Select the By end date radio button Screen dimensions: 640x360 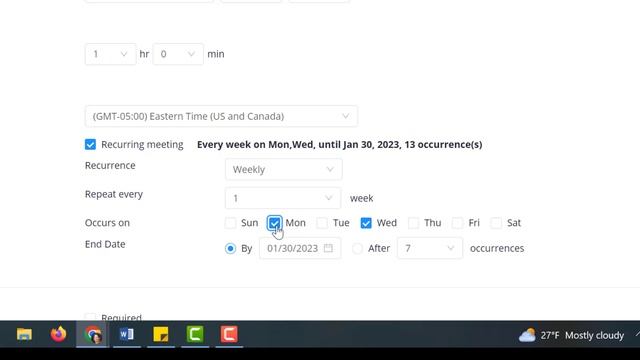pyautogui.click(x=231, y=248)
